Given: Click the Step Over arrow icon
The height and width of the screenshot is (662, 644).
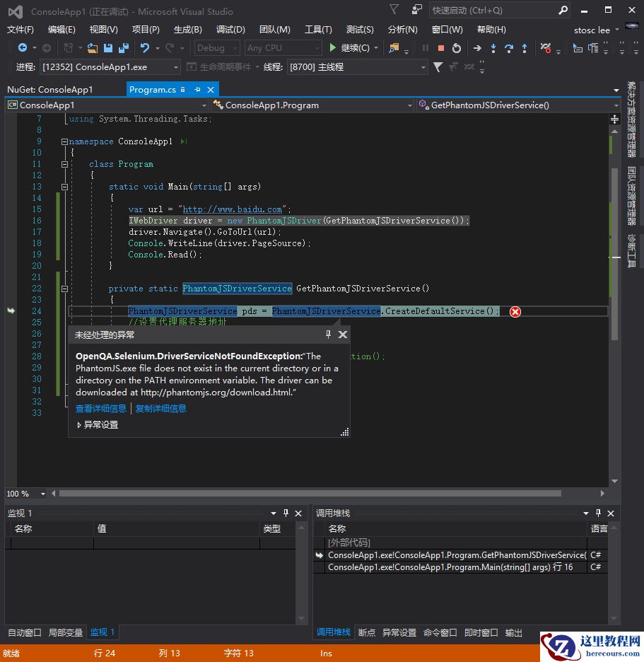Looking at the screenshot, I should click(509, 48).
